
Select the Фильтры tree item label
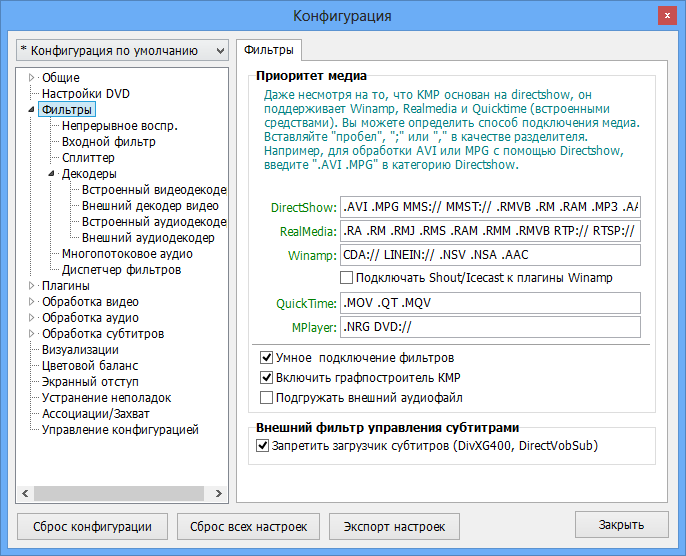pos(67,110)
